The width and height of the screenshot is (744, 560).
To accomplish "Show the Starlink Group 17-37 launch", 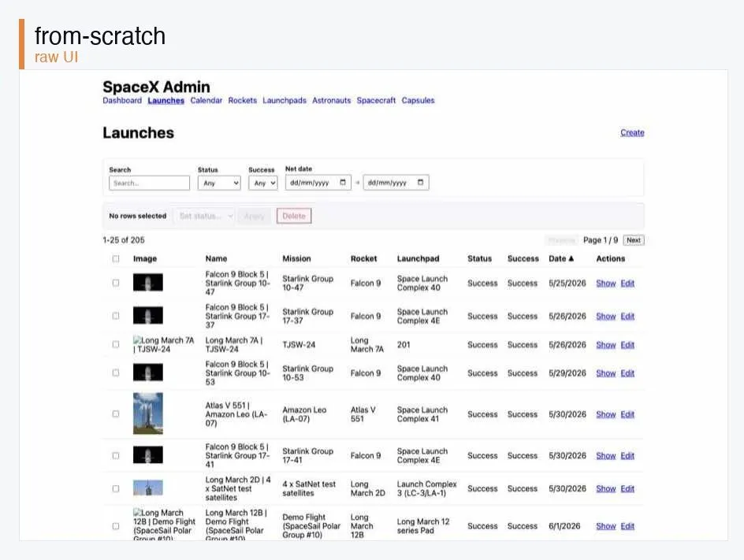I will pos(606,317).
